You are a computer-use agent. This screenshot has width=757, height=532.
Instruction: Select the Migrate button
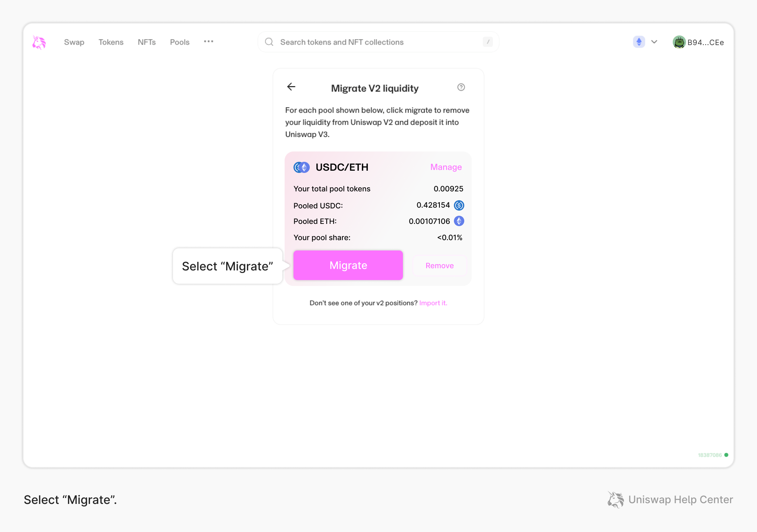[x=348, y=265]
